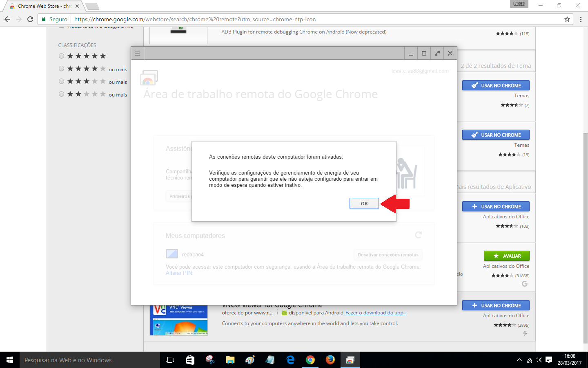
Task: Select the three stars or more filter
Action: [x=62, y=81]
